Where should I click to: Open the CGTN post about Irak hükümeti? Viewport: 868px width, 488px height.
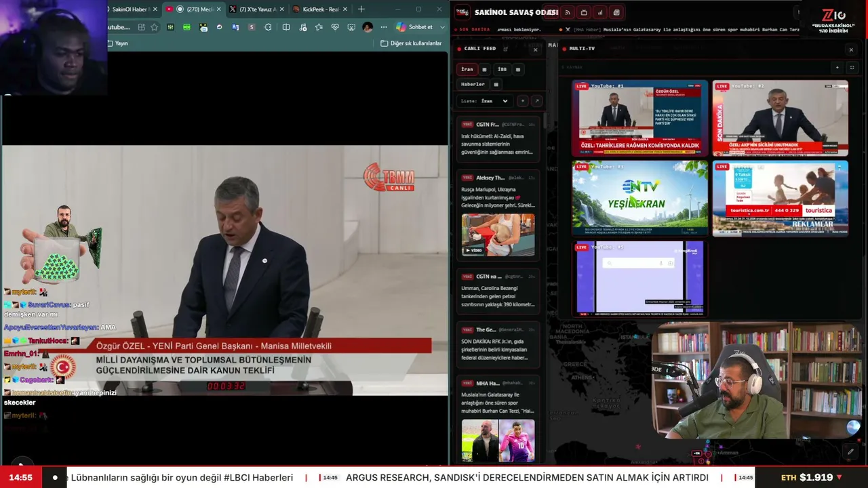point(498,139)
